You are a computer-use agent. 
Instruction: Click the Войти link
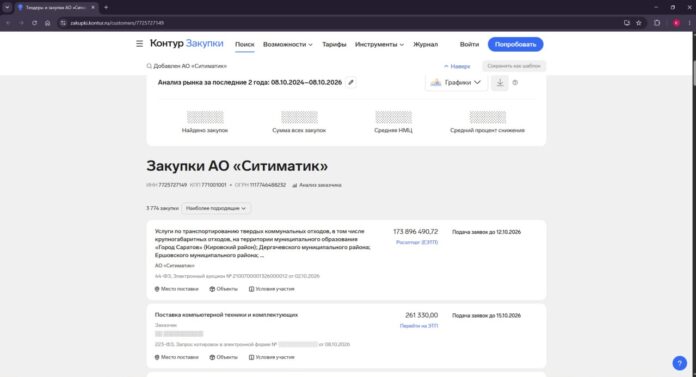point(469,44)
